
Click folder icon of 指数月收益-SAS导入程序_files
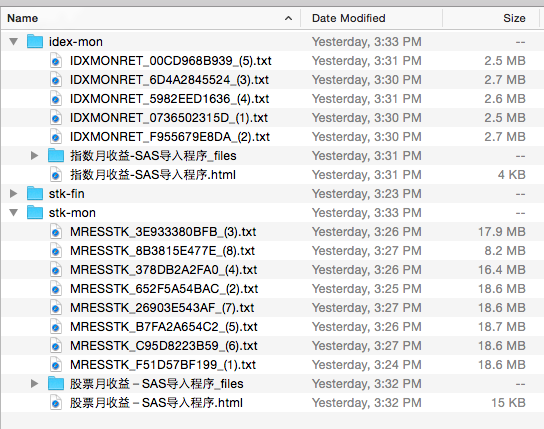pos(56,155)
